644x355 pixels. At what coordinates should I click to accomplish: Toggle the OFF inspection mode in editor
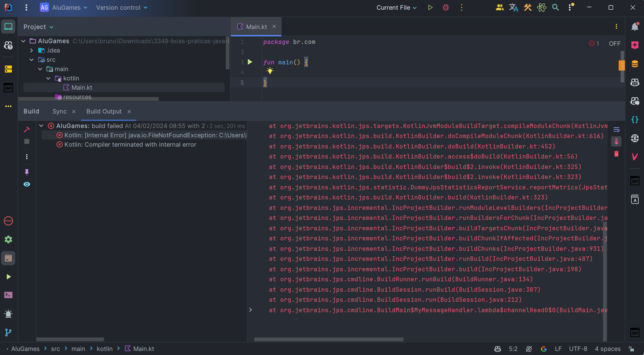615,44
